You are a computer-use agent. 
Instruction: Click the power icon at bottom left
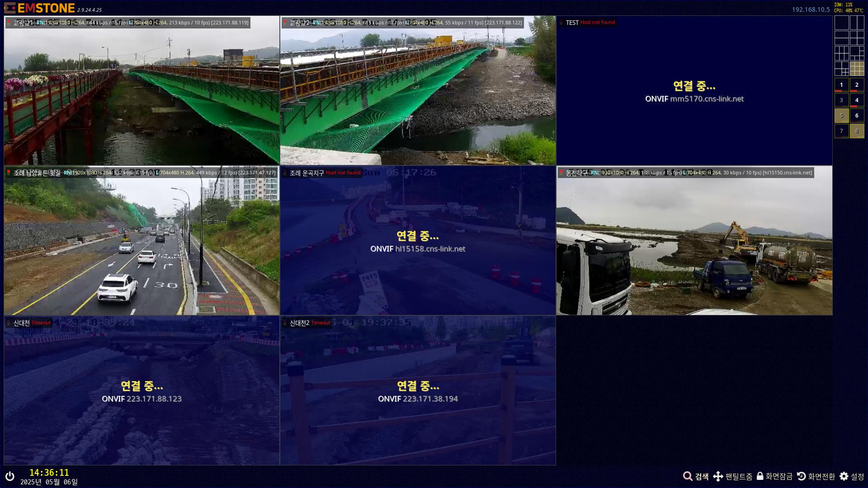tap(9, 476)
